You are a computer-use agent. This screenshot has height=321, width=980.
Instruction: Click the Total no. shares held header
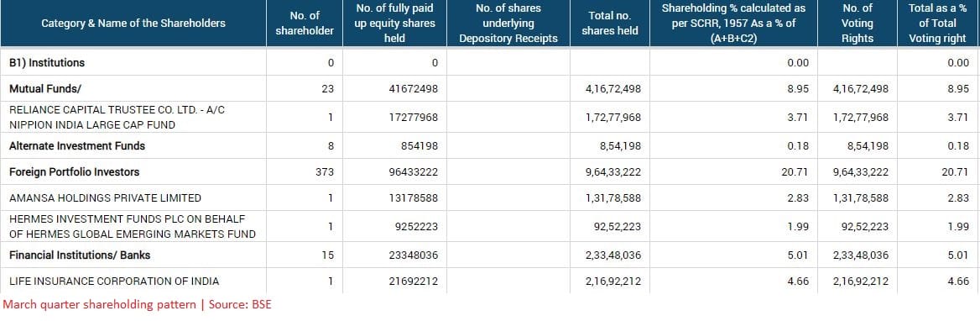[609, 24]
